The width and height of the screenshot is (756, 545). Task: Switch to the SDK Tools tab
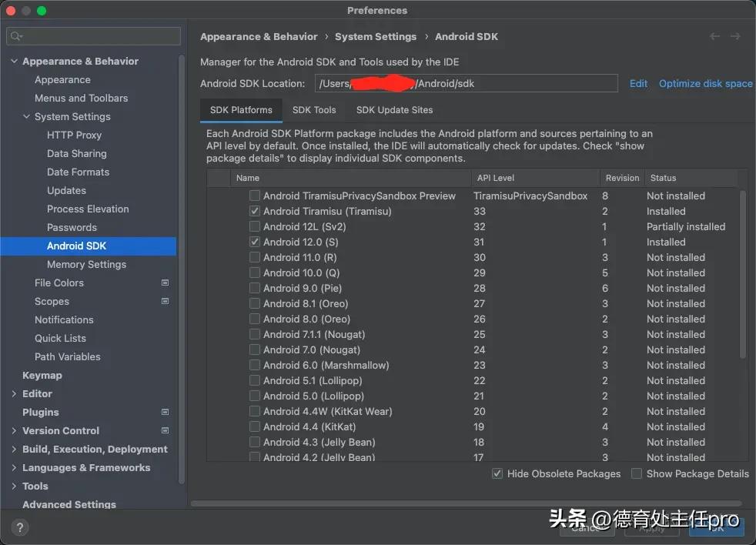(313, 109)
